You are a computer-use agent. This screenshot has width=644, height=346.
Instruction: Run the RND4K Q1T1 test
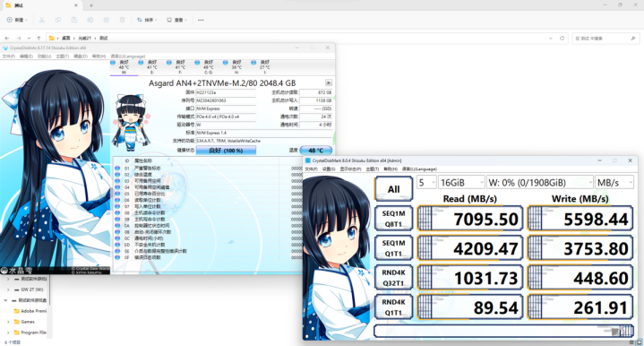click(393, 307)
